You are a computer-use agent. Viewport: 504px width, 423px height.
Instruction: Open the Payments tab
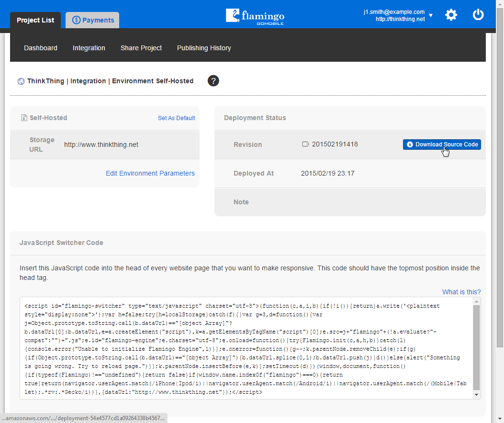pyautogui.click(x=92, y=20)
